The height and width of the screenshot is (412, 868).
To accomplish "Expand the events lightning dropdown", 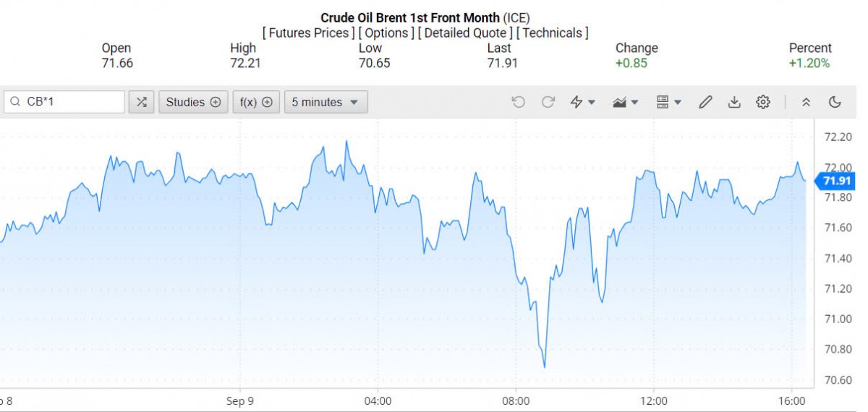I will pos(582,102).
